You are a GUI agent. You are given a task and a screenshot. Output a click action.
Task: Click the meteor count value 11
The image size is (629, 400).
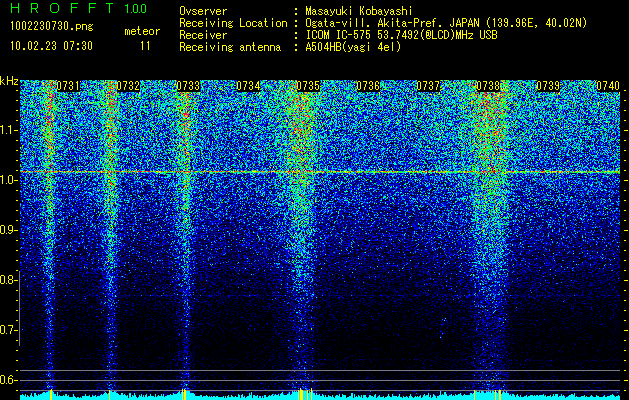[145, 46]
